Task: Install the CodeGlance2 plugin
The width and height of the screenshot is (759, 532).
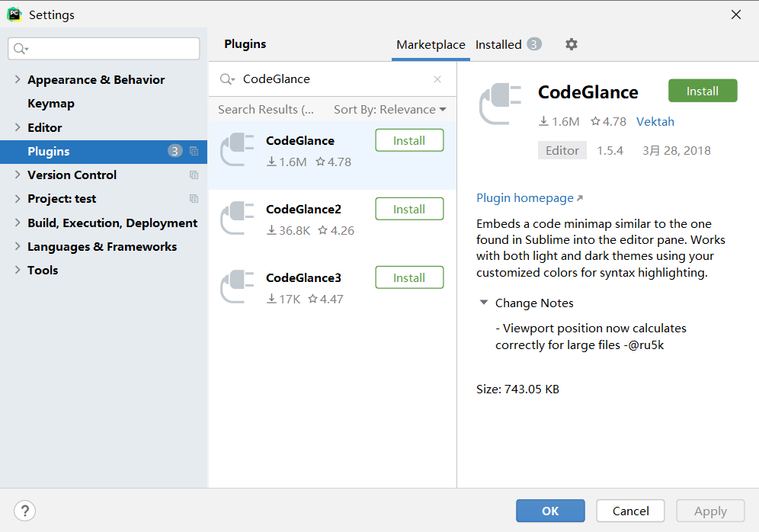Action: [x=409, y=209]
